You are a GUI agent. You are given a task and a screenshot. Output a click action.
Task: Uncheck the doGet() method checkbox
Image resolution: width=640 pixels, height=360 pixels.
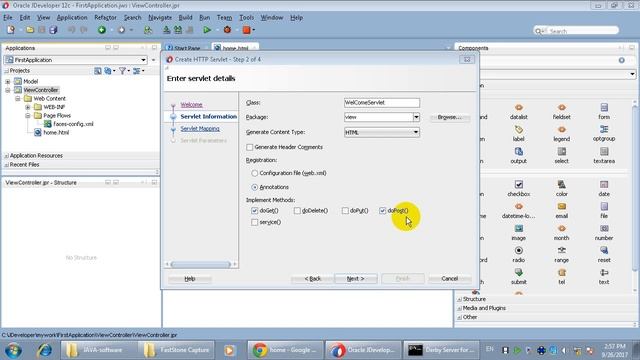(x=255, y=211)
